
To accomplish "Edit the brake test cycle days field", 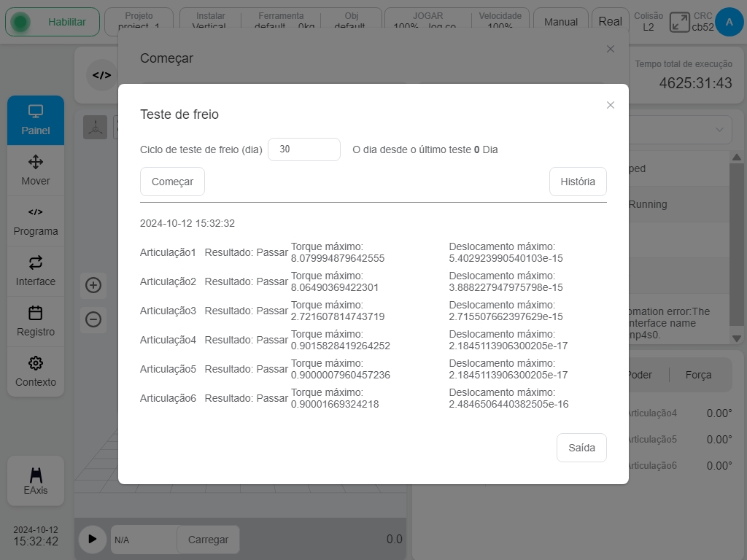I will tap(304, 149).
